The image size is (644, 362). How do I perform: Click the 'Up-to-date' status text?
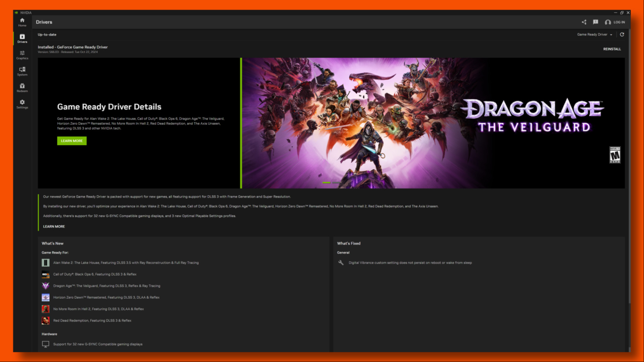(x=47, y=34)
